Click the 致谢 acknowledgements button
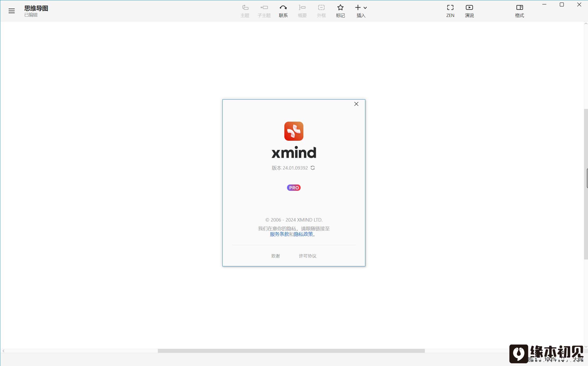This screenshot has height=366, width=588. [x=276, y=256]
